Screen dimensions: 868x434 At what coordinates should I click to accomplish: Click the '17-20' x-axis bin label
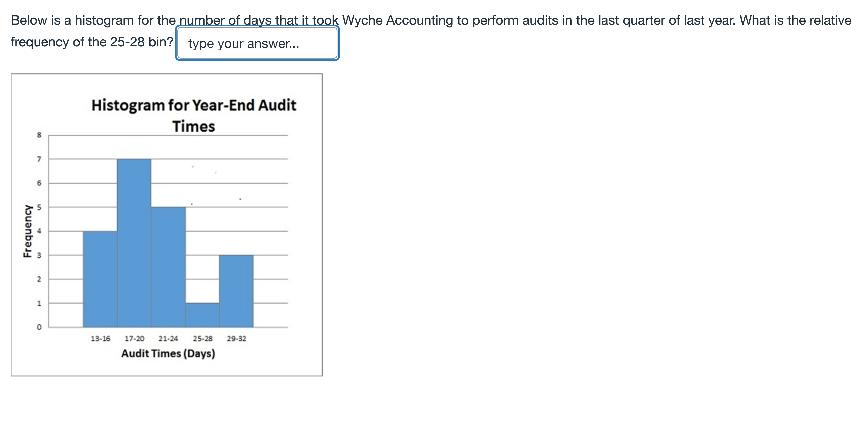(x=134, y=339)
